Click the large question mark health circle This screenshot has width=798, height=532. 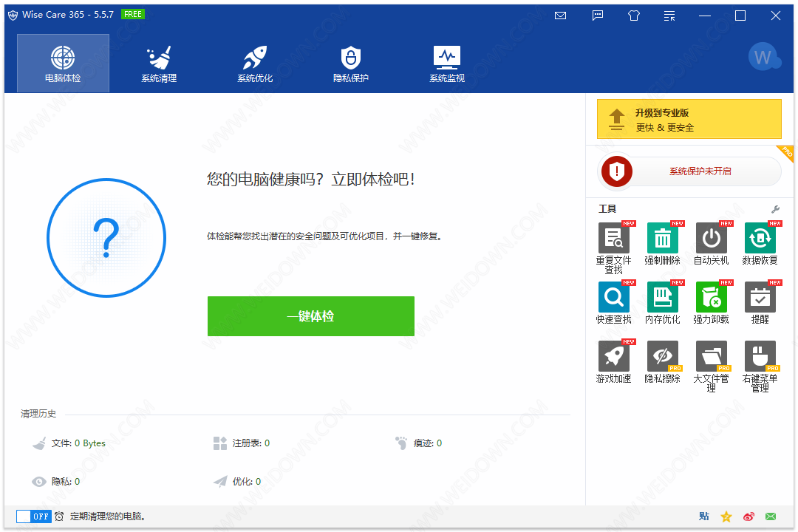point(106,238)
